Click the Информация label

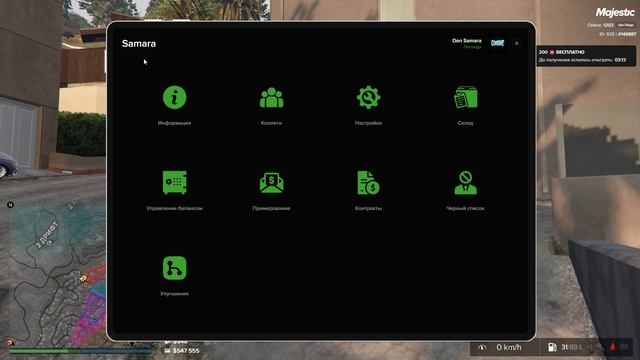click(174, 123)
